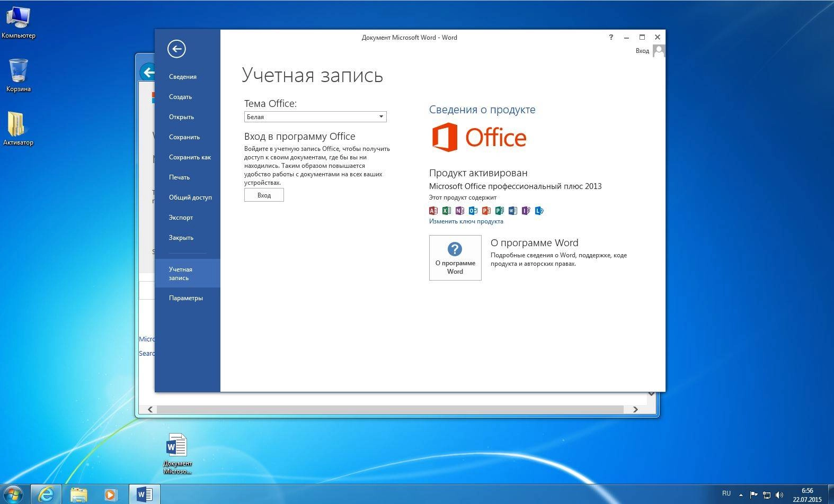Select the Учетная запись backstage tab
The width and height of the screenshot is (834, 504).
click(188, 273)
